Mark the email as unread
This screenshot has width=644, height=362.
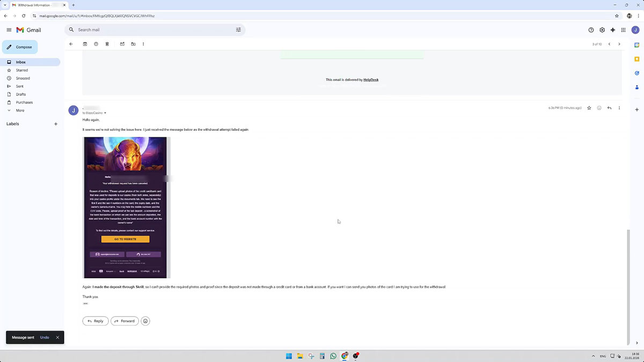pos(122,44)
